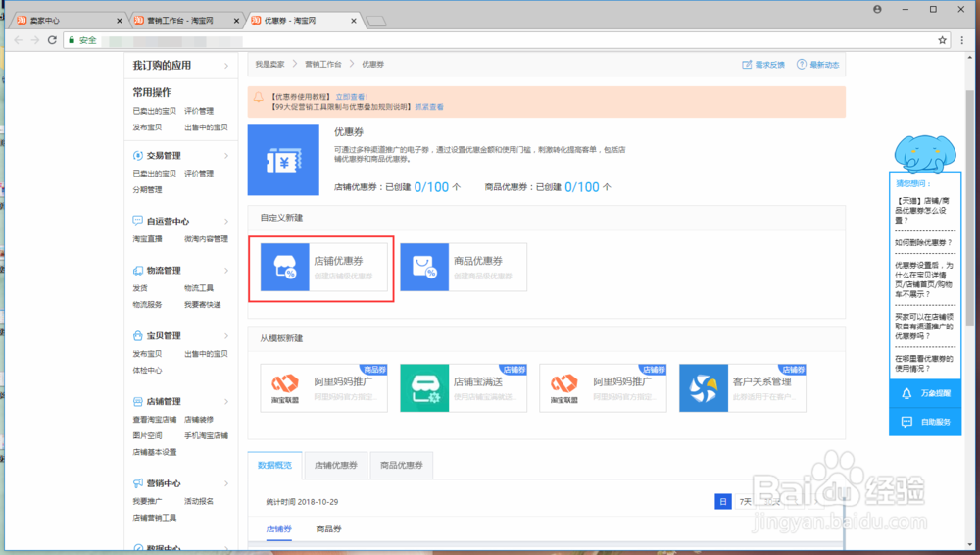Switch to the 商品优惠券 data tab
The height and width of the screenshot is (555, 980).
[x=401, y=465]
